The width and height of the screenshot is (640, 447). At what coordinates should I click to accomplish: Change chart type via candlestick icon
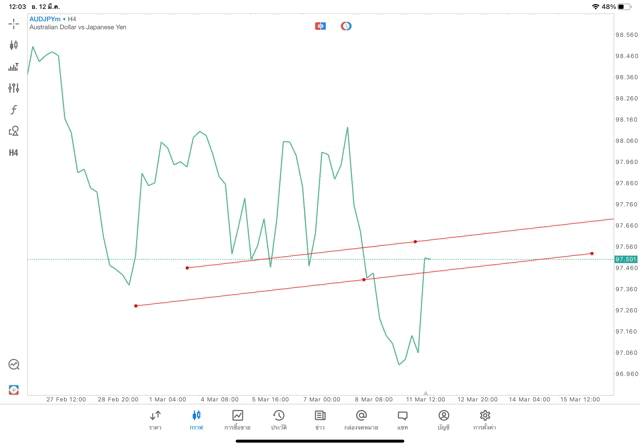(14, 45)
